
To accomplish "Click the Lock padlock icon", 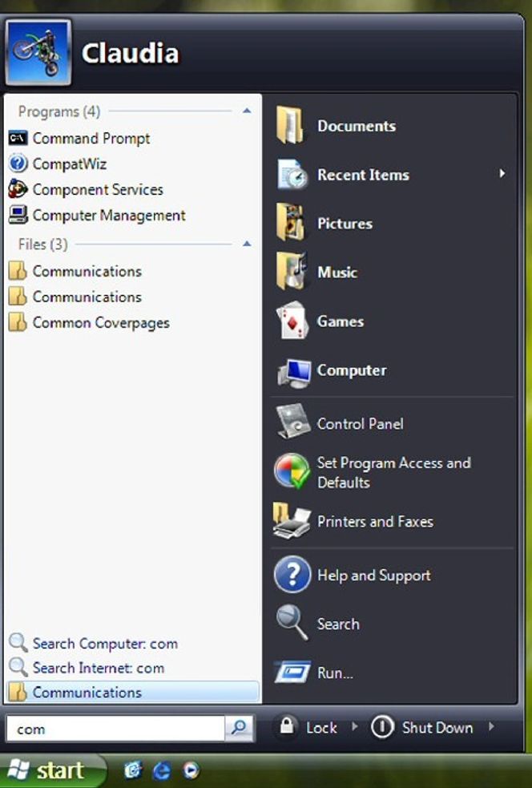I will [286, 725].
